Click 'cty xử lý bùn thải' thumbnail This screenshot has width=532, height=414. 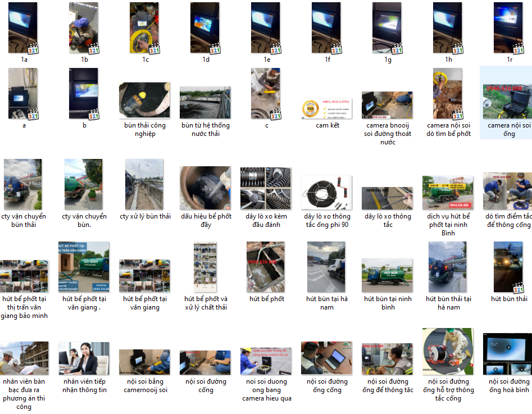(x=144, y=184)
